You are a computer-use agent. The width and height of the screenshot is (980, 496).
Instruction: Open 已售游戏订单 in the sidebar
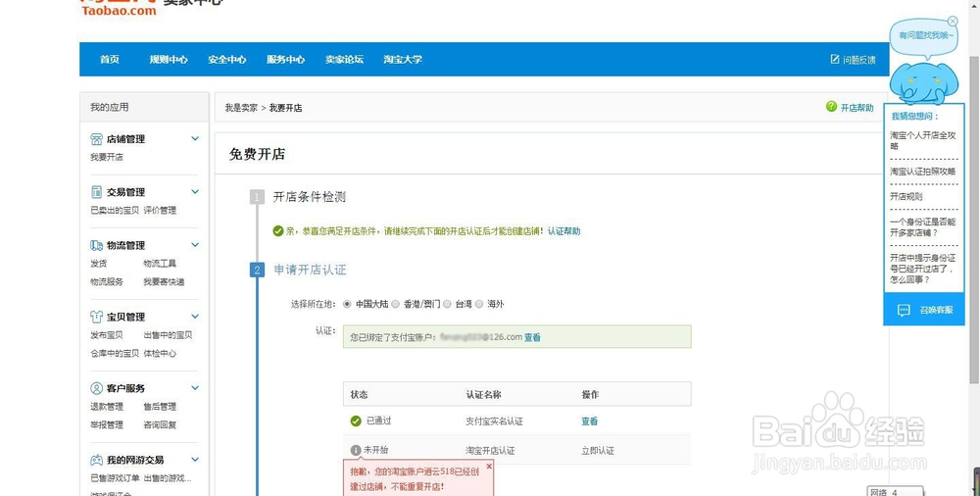[115, 478]
